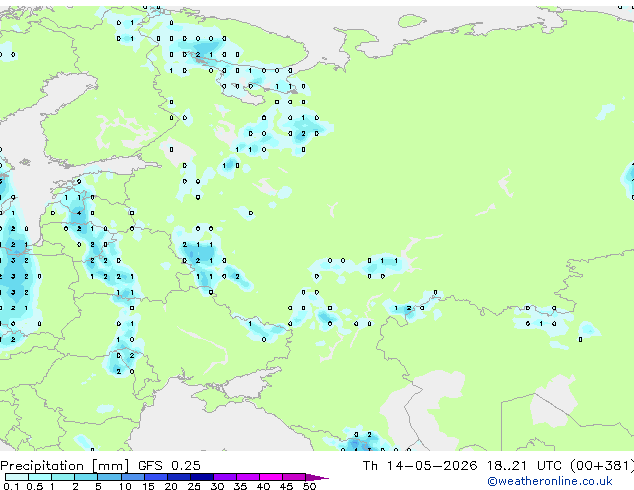
Task: Click the legend label '50'
Action: click(x=309, y=486)
